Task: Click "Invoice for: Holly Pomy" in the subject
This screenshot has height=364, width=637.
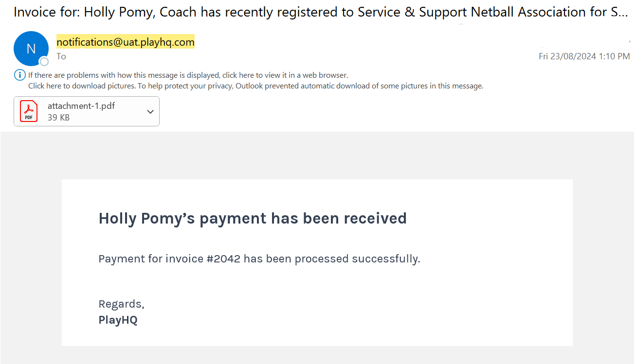Action: 84,12
